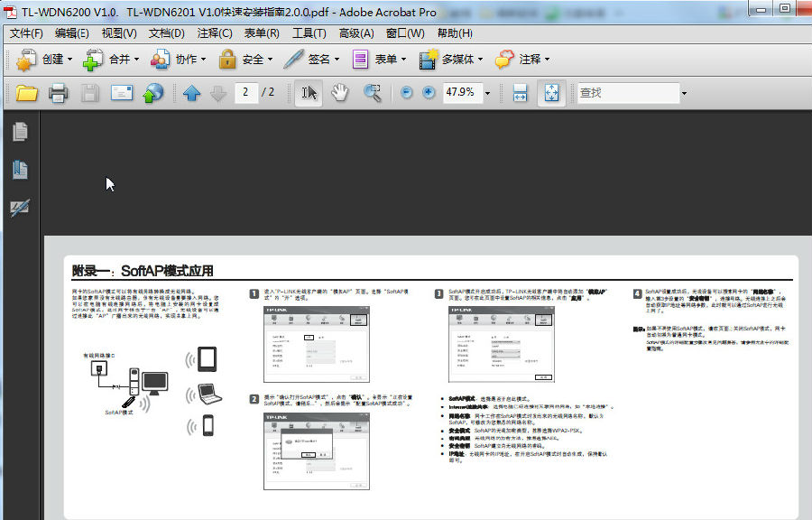Open the 窗口(W) menu
This screenshot has height=520, width=812.
405,33
